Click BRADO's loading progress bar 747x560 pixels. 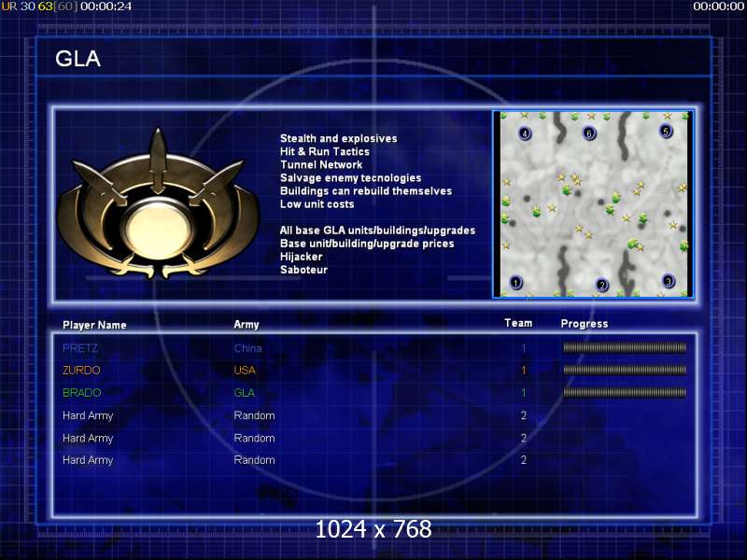(625, 392)
